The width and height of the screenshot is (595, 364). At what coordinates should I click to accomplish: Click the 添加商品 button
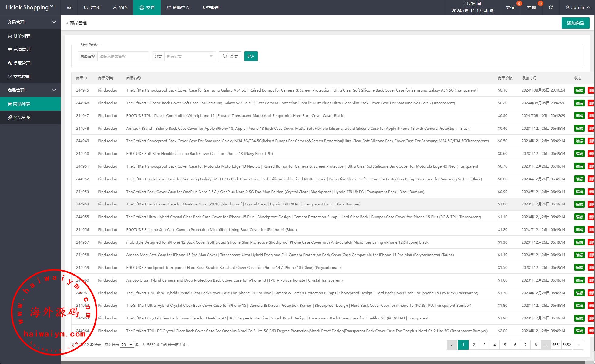point(575,23)
